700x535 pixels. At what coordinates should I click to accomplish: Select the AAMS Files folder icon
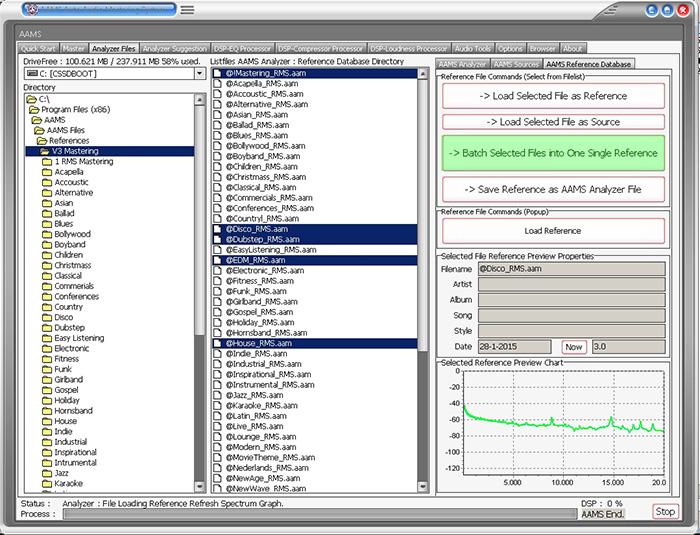click(39, 130)
